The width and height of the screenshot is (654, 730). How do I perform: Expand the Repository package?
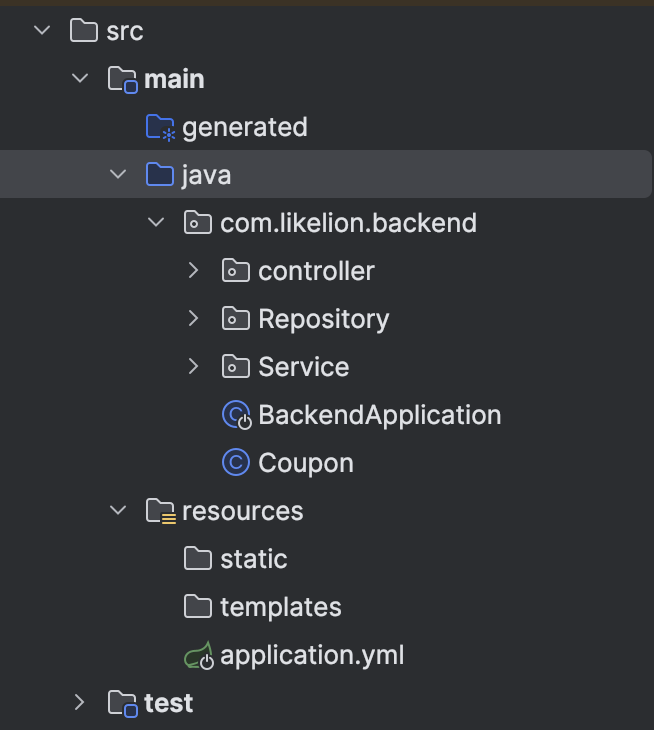point(194,319)
